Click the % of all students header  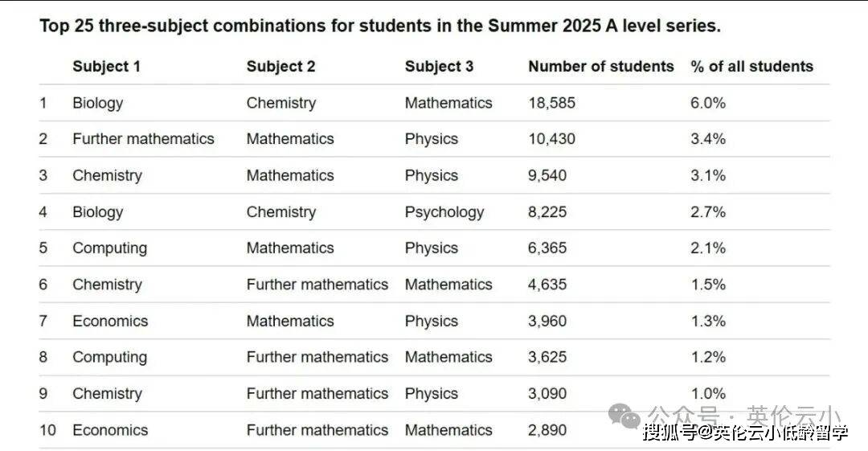click(x=751, y=67)
